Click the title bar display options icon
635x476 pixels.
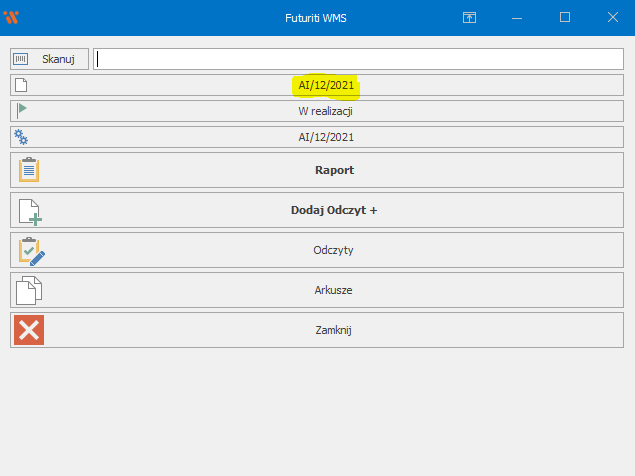(469, 17)
